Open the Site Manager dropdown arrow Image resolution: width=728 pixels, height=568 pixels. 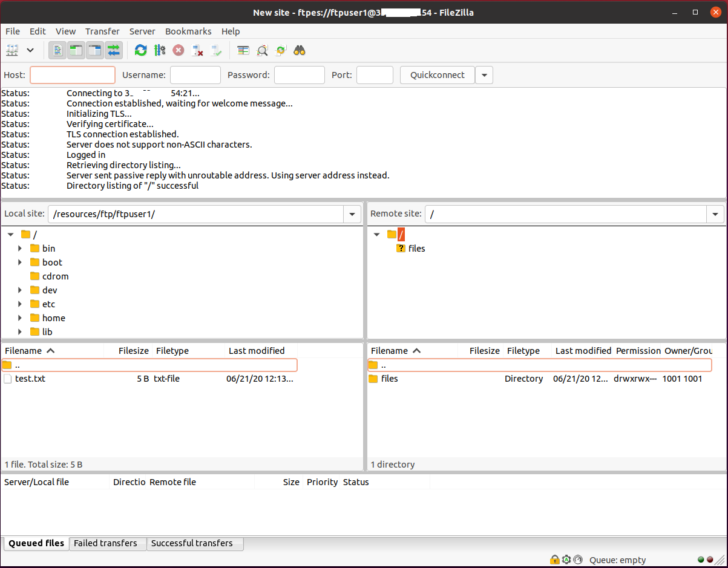pyautogui.click(x=30, y=50)
